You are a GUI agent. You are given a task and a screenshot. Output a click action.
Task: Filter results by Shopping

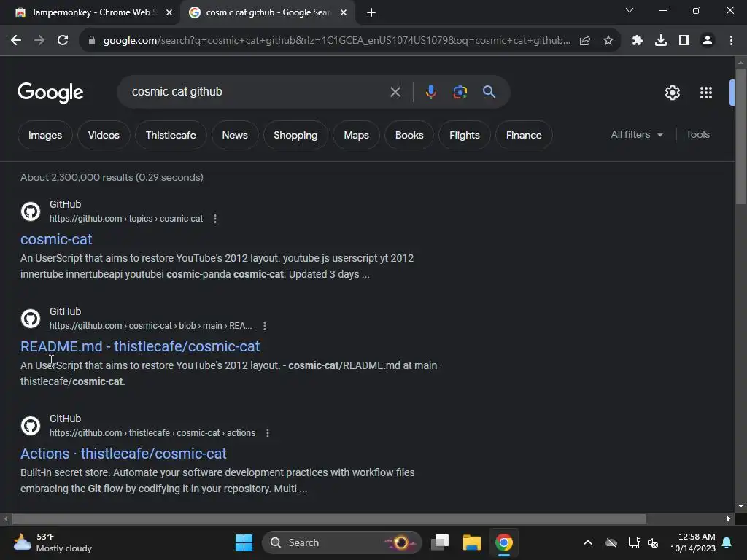click(x=295, y=135)
